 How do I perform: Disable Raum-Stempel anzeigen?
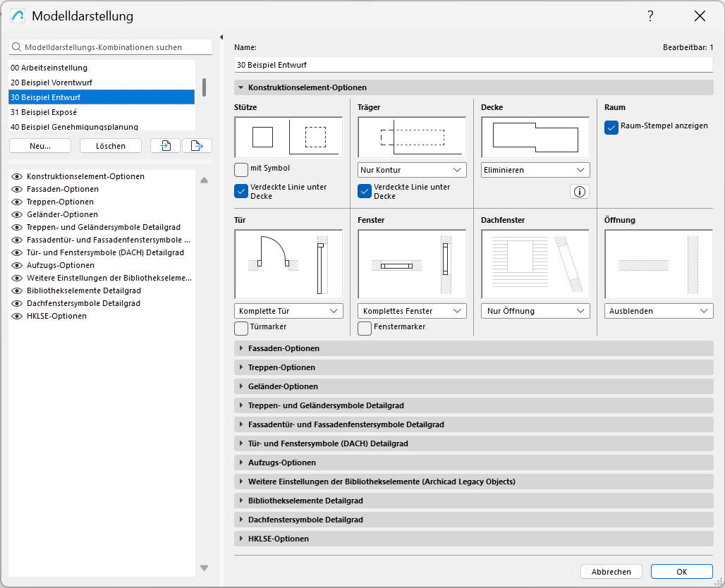point(610,128)
